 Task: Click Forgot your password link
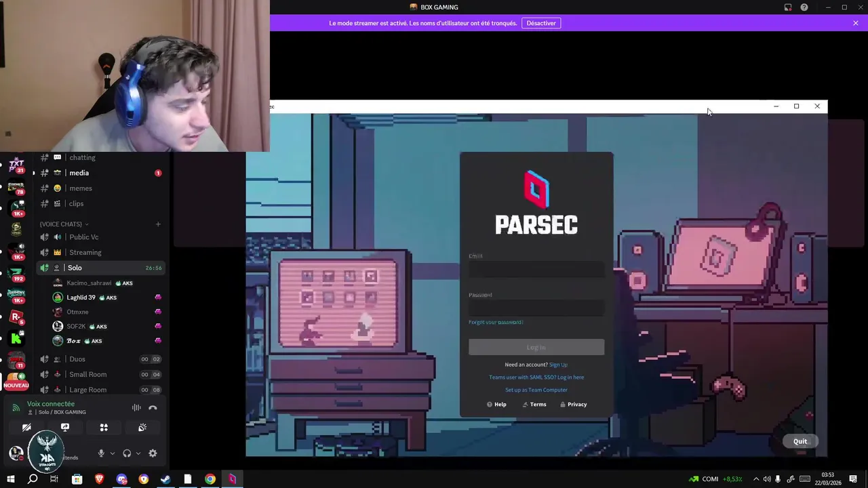496,322
